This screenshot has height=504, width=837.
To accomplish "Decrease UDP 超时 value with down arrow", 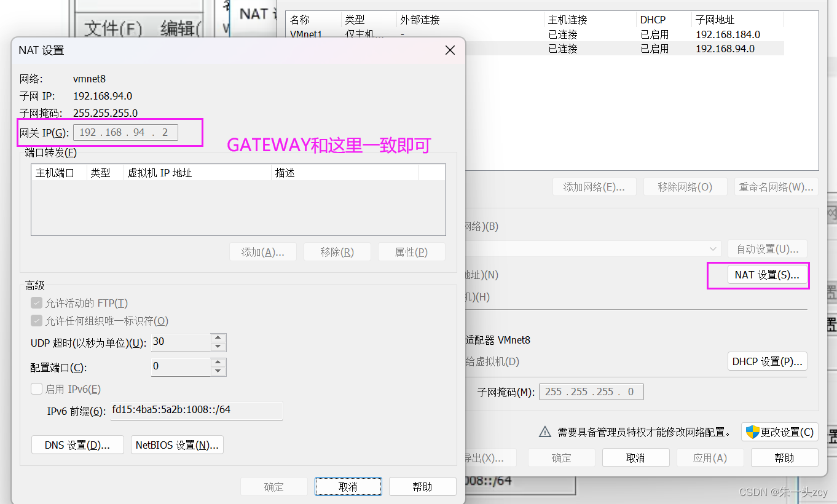I will coord(218,347).
